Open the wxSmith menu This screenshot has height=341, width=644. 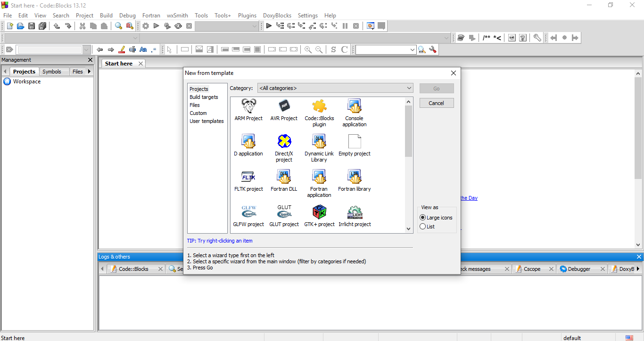coord(177,16)
